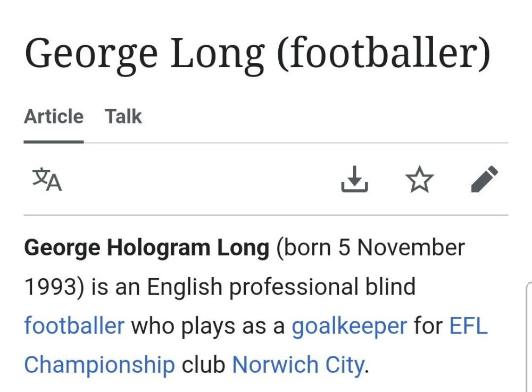The width and height of the screenshot is (532, 392).
Task: Click the EFL link text
Action: 468,326
